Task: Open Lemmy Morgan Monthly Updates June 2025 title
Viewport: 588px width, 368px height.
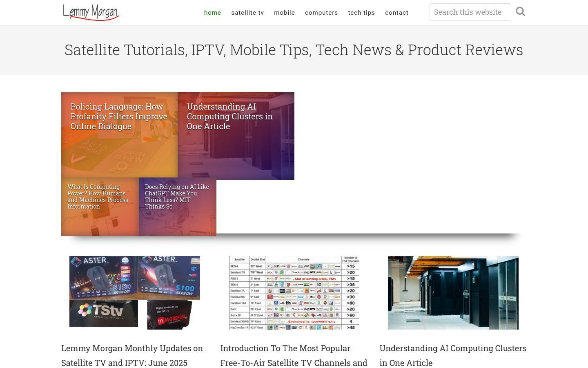Action: [132, 355]
